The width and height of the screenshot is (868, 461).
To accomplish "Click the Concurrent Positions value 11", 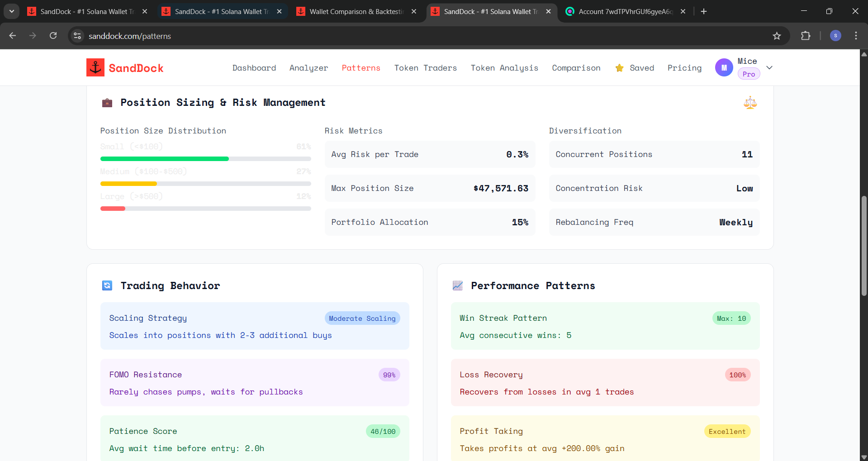I will (x=747, y=154).
